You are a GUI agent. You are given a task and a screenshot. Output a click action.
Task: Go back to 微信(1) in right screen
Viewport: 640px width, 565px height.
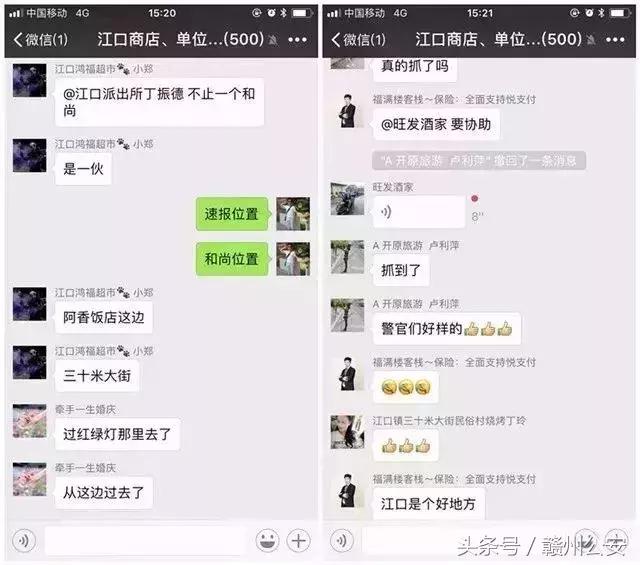click(358, 40)
